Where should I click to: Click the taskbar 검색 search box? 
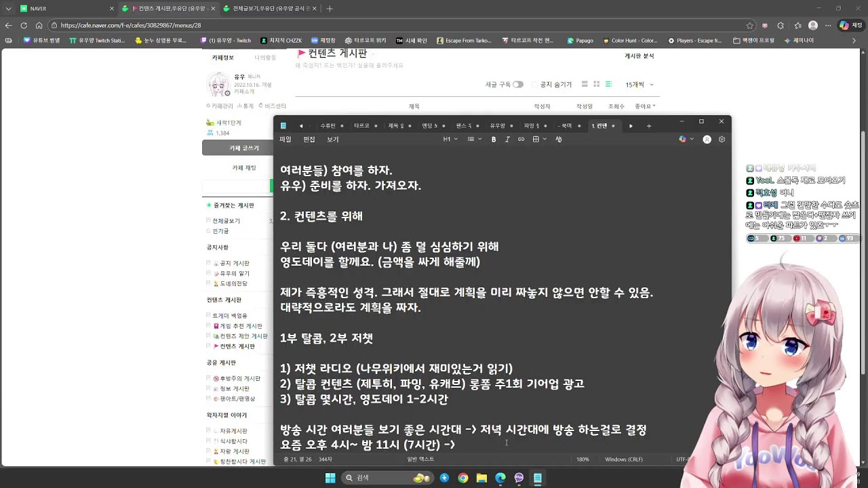(x=387, y=478)
